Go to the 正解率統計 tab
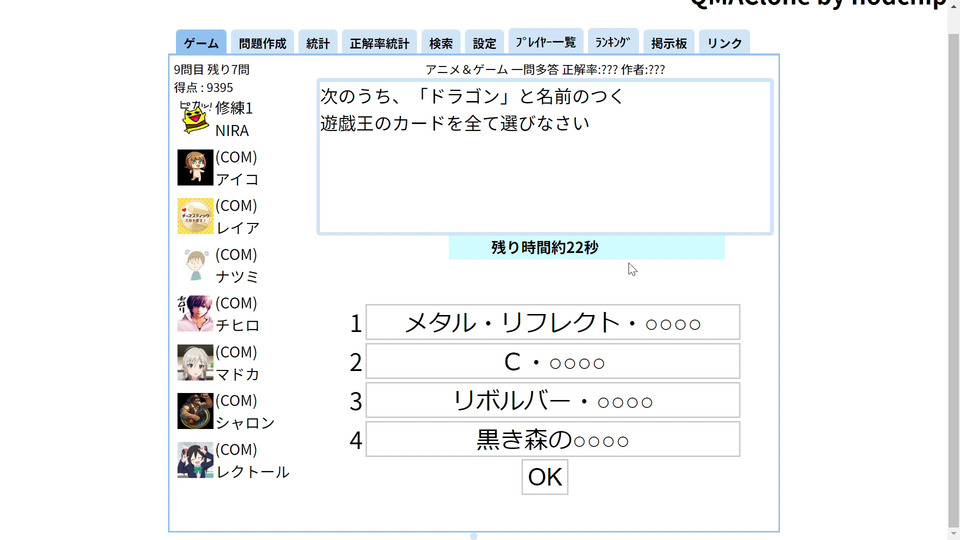 [379, 43]
